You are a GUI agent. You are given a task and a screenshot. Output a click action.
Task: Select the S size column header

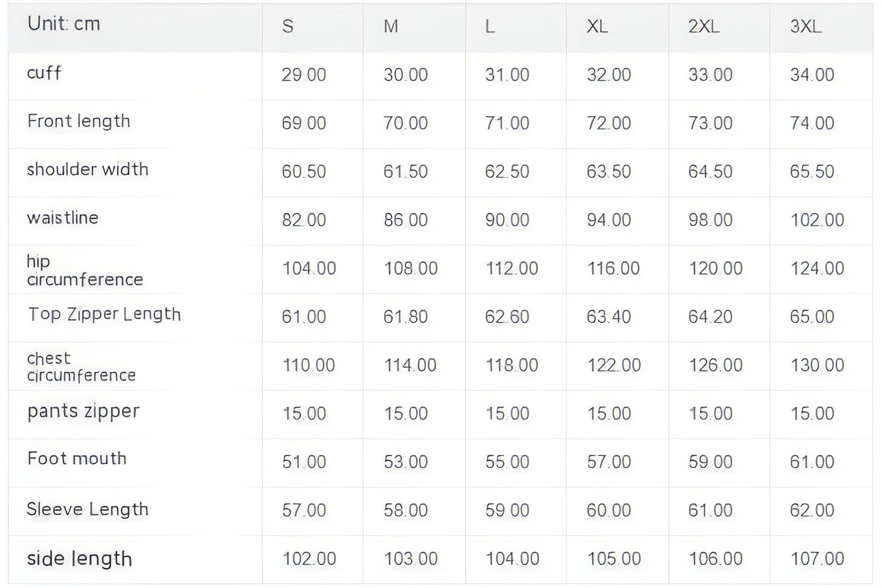click(288, 27)
